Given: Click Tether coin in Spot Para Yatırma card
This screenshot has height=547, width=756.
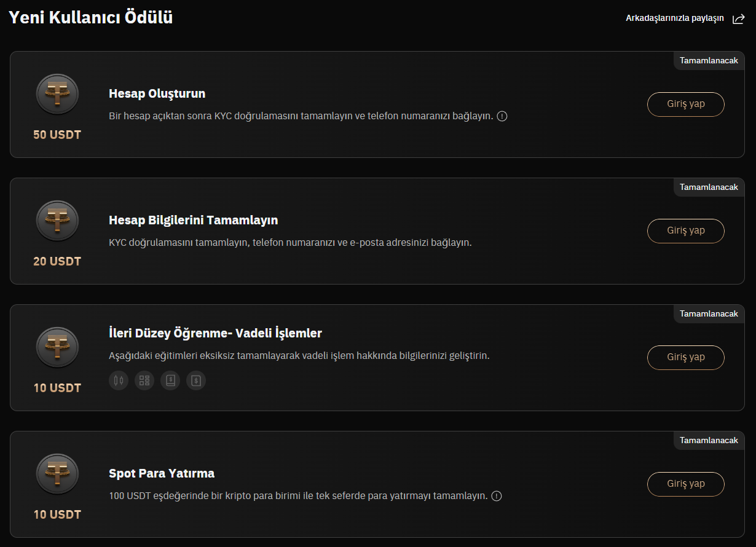Looking at the screenshot, I should click(x=57, y=474).
